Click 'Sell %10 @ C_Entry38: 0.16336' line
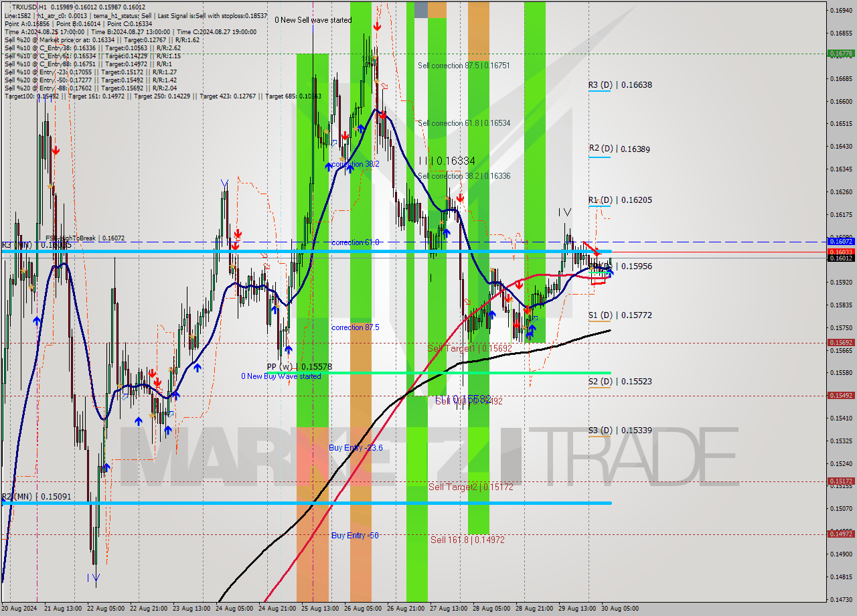This screenshot has height=616, width=857. (x=92, y=48)
